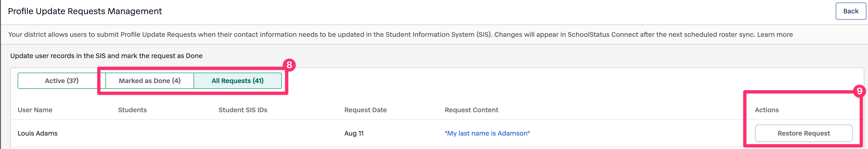Click the number 8 annotation badge

[x=289, y=65]
